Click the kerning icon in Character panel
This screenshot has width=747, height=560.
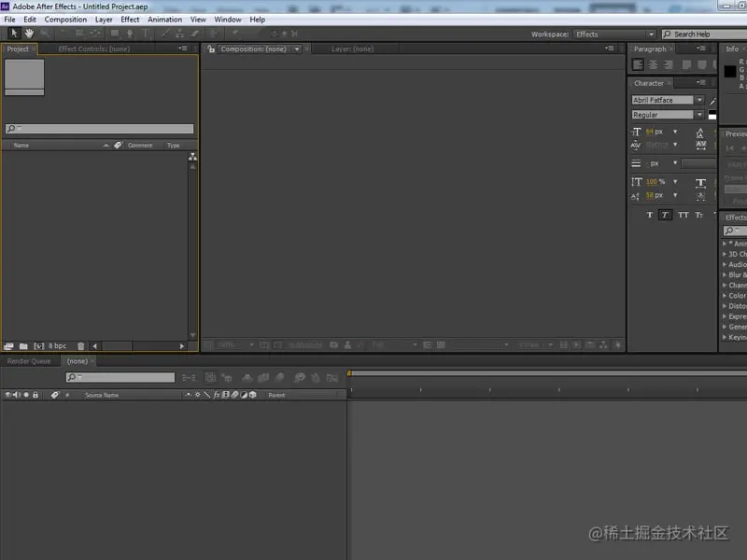pyautogui.click(x=636, y=145)
